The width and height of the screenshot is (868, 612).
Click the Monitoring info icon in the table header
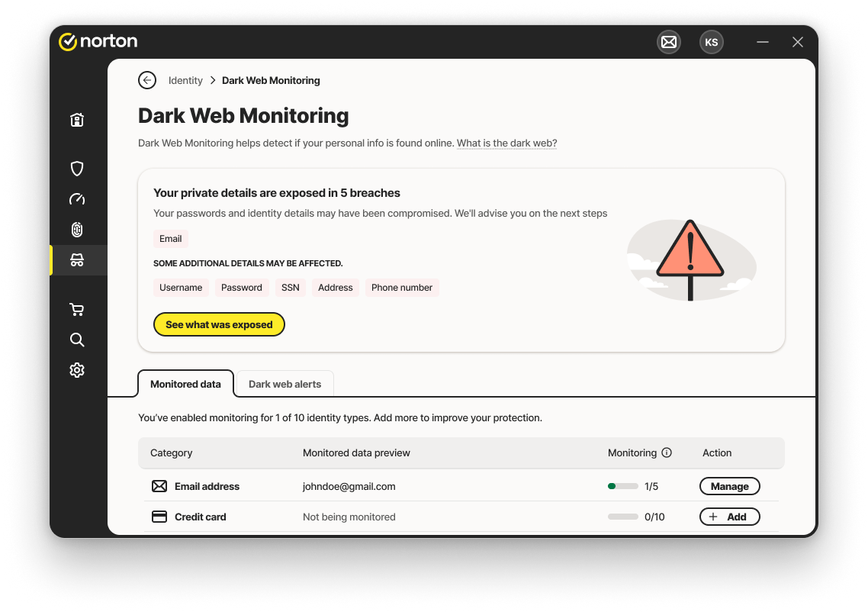[667, 453]
